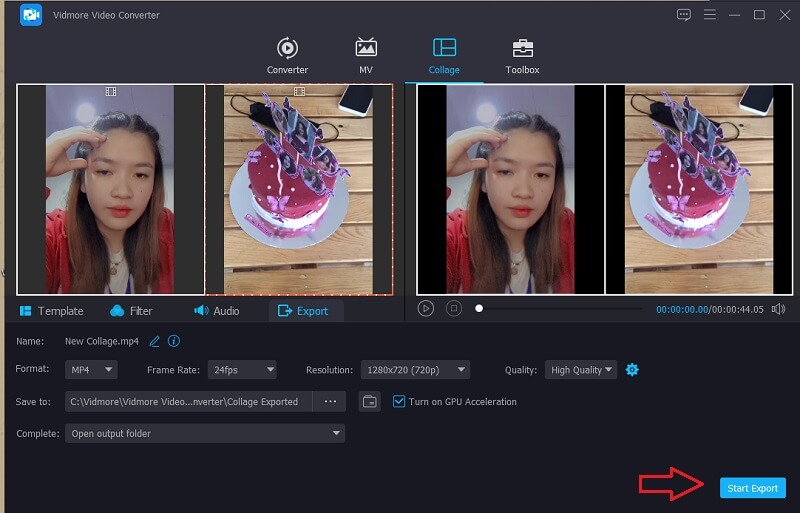Open the 1280x720 resolution dropdown
Image resolution: width=800 pixels, height=513 pixels.
pos(414,370)
